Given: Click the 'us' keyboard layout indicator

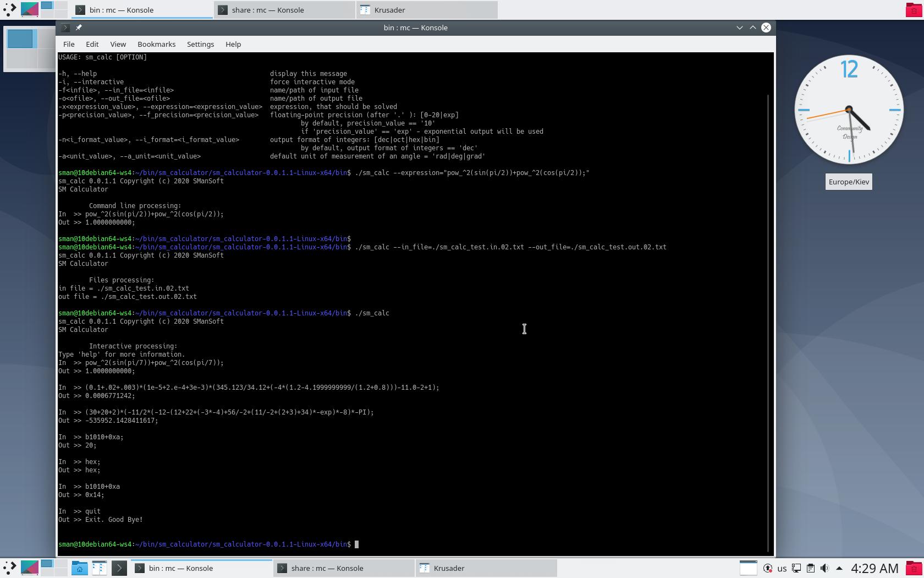Looking at the screenshot, I should point(782,568).
